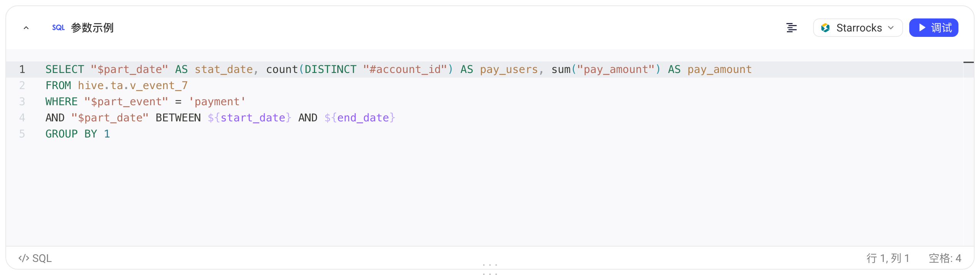The height and width of the screenshot is (275, 980).
Task: Click line number 1 in gutter
Action: (22, 70)
